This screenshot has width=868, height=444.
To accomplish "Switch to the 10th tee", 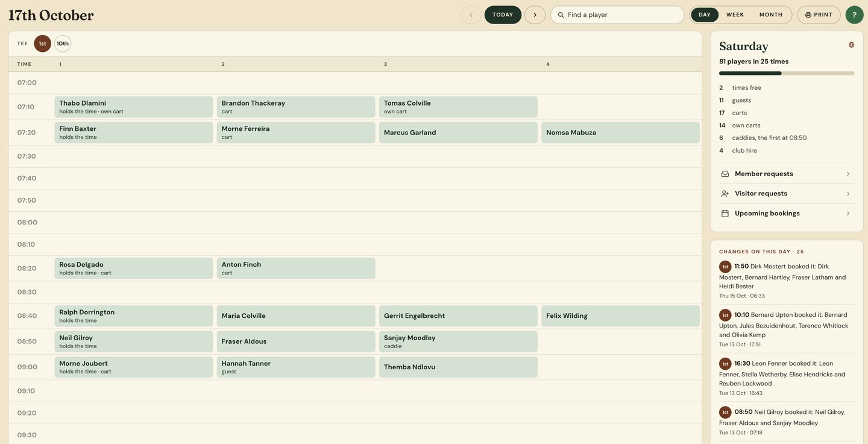I will pyautogui.click(x=63, y=43).
